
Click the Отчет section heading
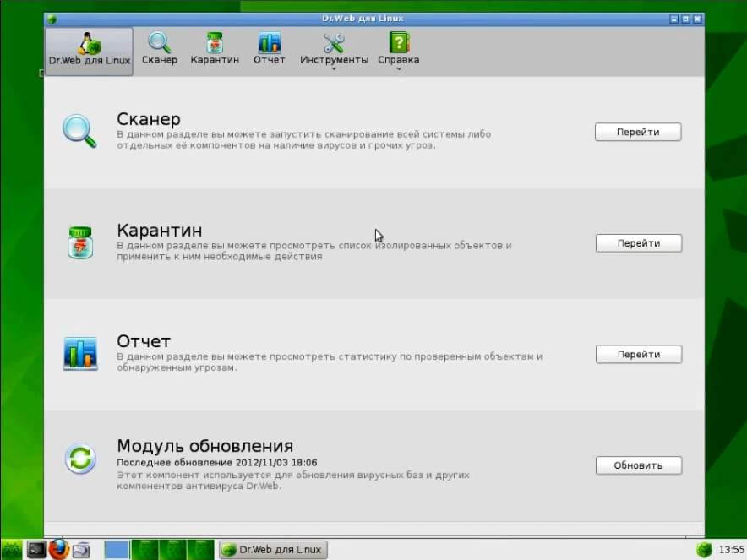(x=144, y=341)
